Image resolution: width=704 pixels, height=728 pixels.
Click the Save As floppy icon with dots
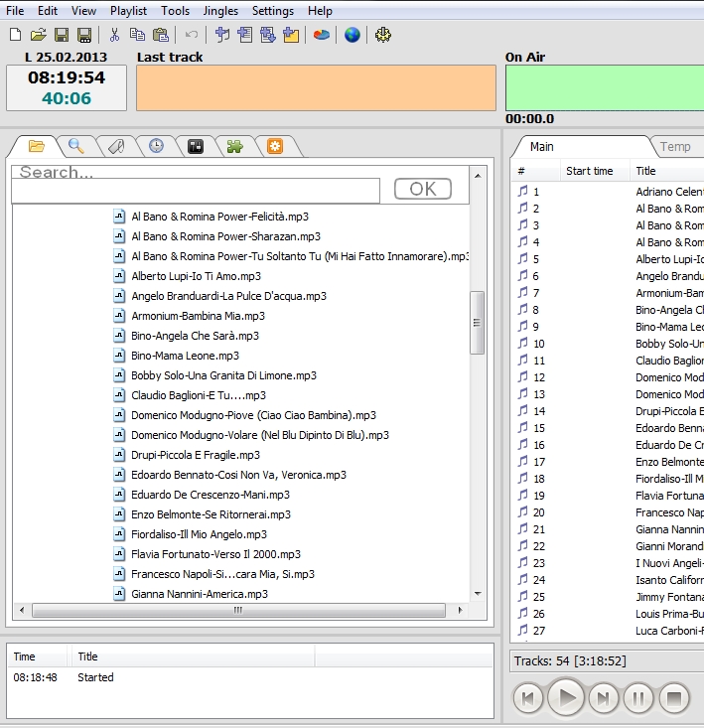coord(84,35)
